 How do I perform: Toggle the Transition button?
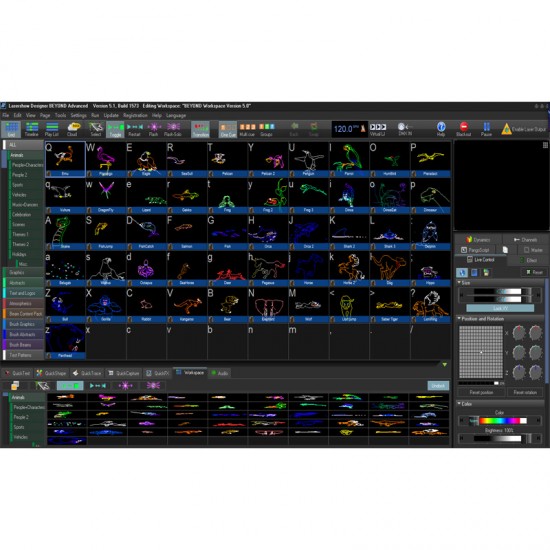pos(201,129)
